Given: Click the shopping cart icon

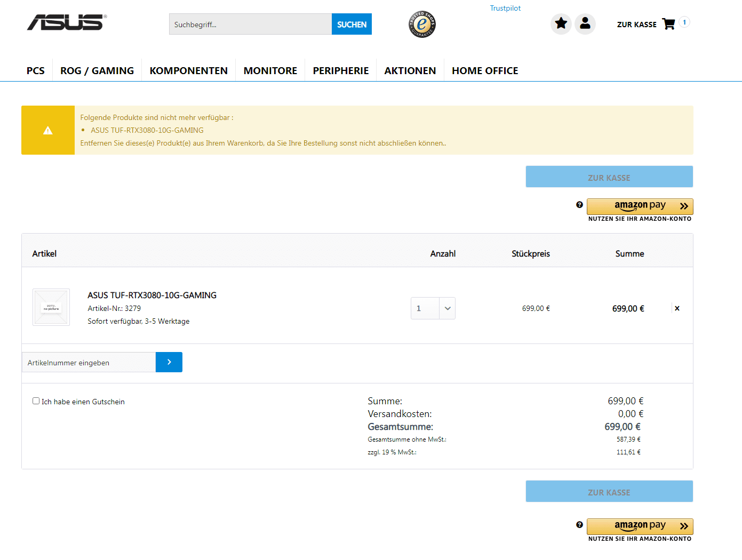Looking at the screenshot, I should pyautogui.click(x=668, y=24).
